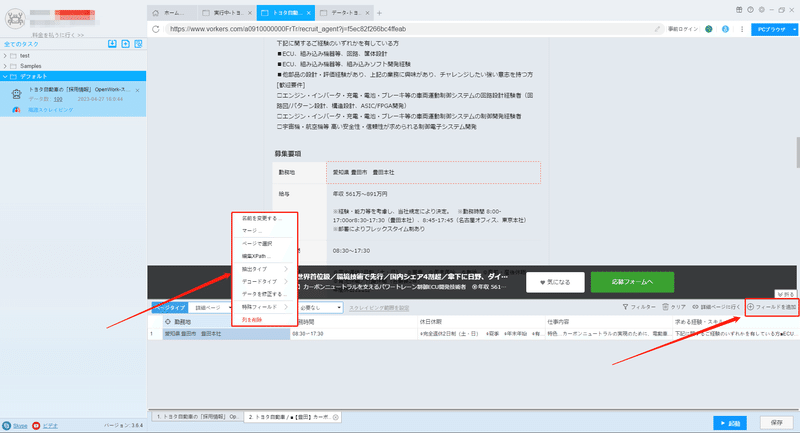Image resolution: width=800 pixels, height=433 pixels.
Task: Click the 事前ログイン button
Action: (x=683, y=29)
